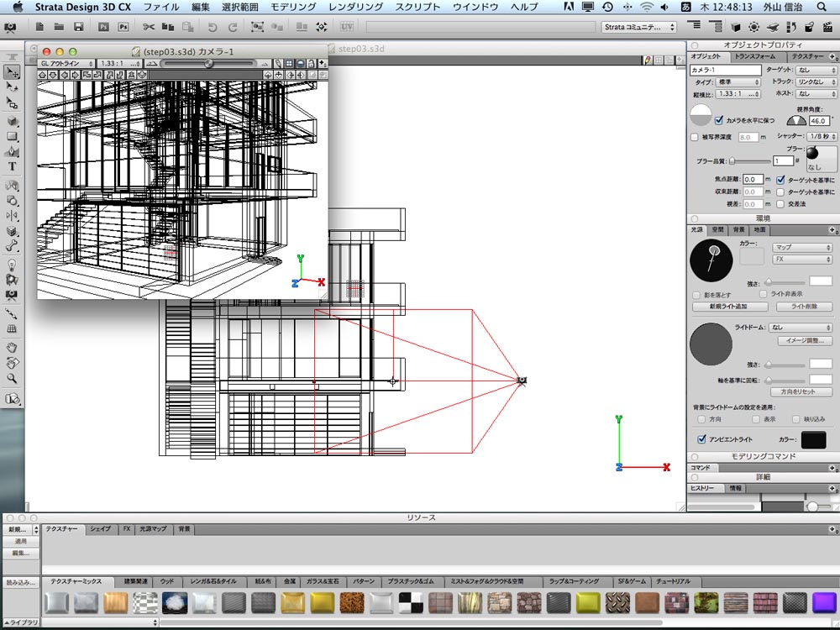Screen dimensions: 840x630
Task: Create a new document from toolbar
Action: coord(39,27)
